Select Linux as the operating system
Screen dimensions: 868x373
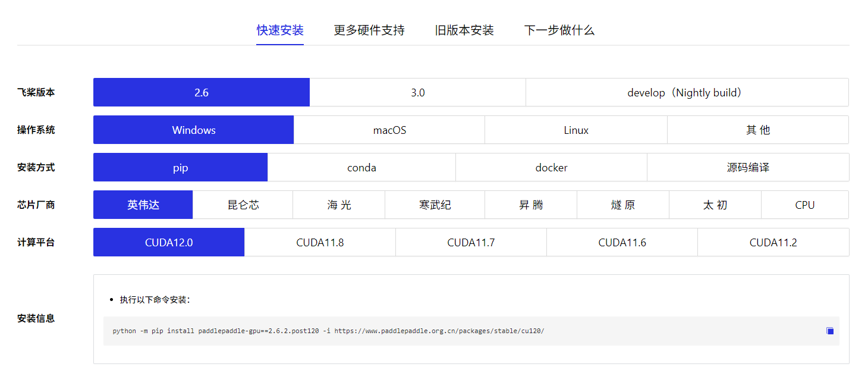pos(576,130)
